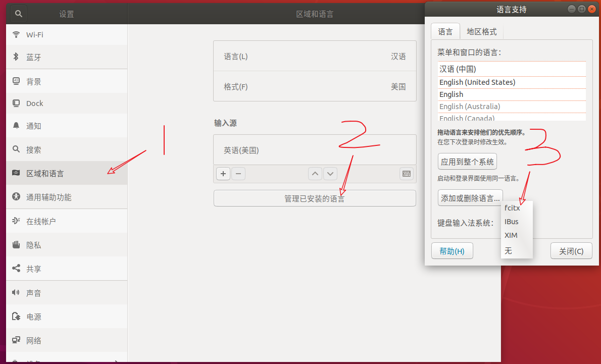Open 电源 power settings

pyautogui.click(x=67, y=317)
